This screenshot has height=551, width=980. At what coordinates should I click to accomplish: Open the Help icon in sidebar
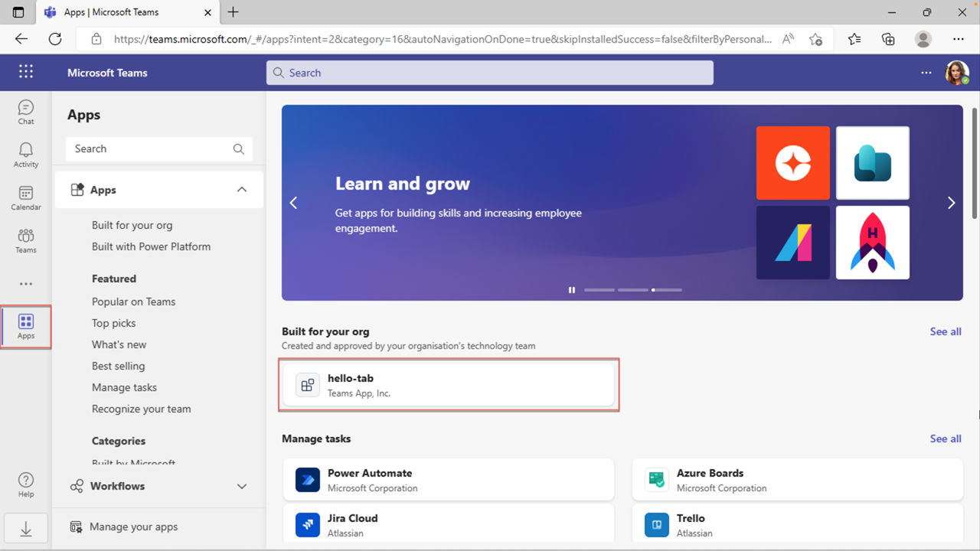(x=26, y=484)
